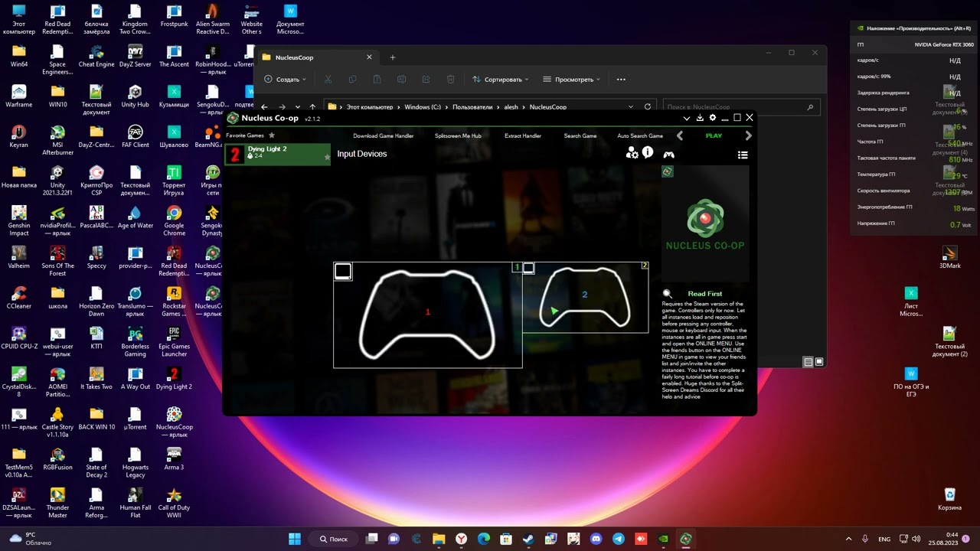Click controller 2 in the screen layout
Image resolution: width=980 pixels, height=551 pixels.
[x=585, y=297]
